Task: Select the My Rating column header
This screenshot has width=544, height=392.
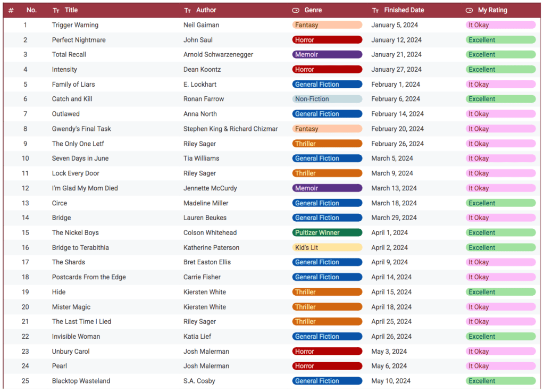Action: [x=492, y=10]
